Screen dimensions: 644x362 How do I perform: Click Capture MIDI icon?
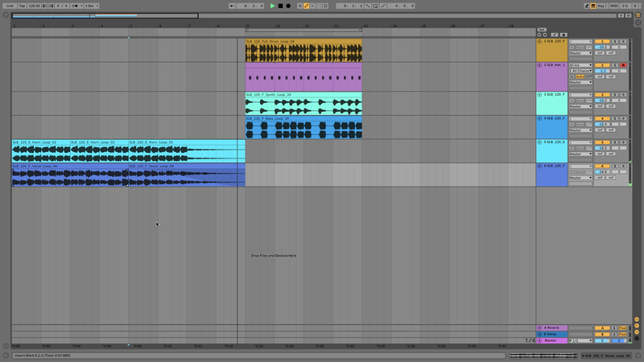(x=319, y=6)
